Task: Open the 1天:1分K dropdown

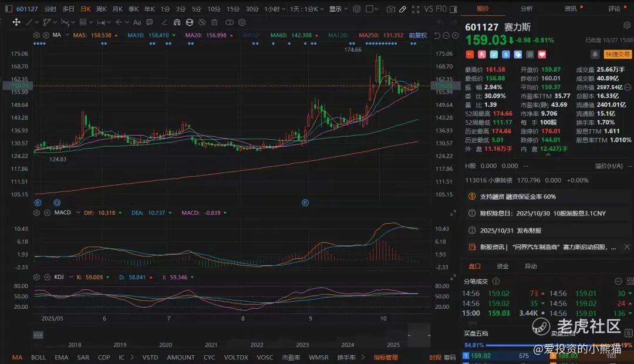Action: [x=307, y=8]
